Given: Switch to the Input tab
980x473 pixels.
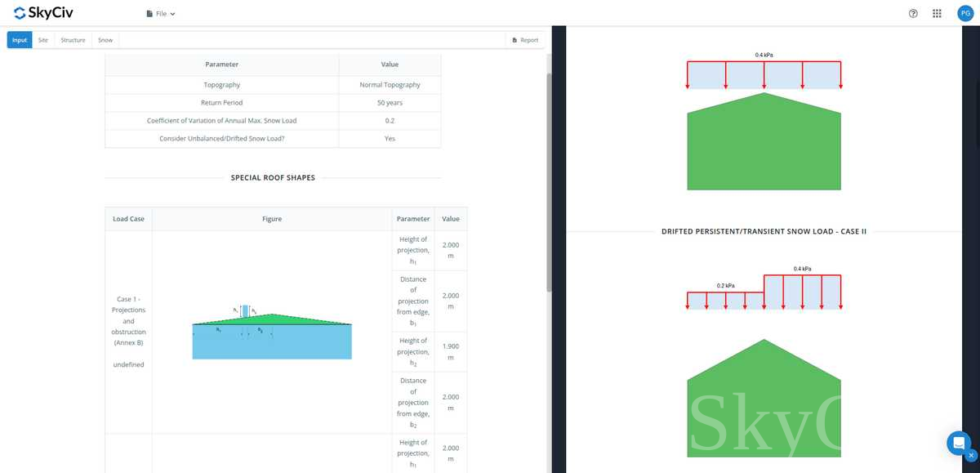Looking at the screenshot, I should click(x=20, y=40).
